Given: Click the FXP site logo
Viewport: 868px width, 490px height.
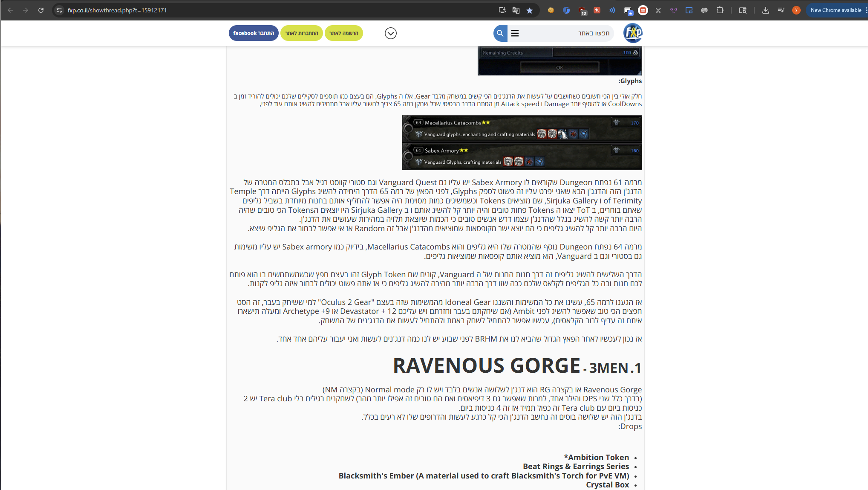Looking at the screenshot, I should tap(633, 33).
